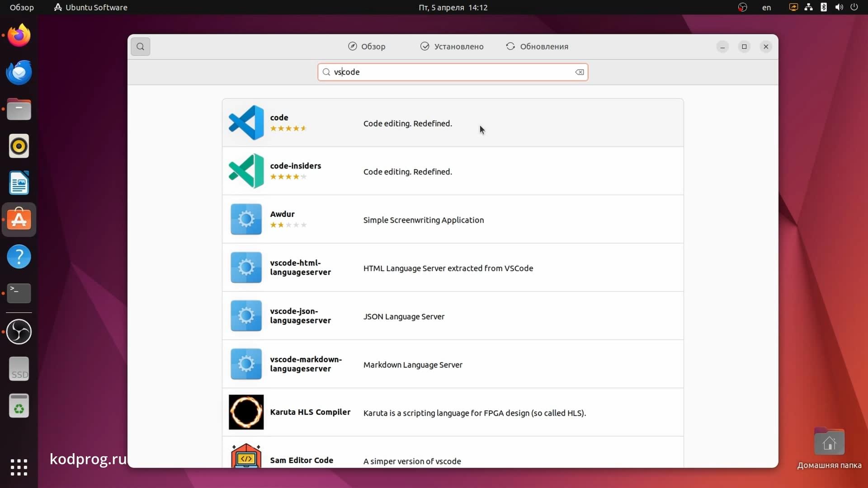Open Обзор activities in top bar
Viewport: 868px width, 488px height.
pyautogui.click(x=22, y=7)
